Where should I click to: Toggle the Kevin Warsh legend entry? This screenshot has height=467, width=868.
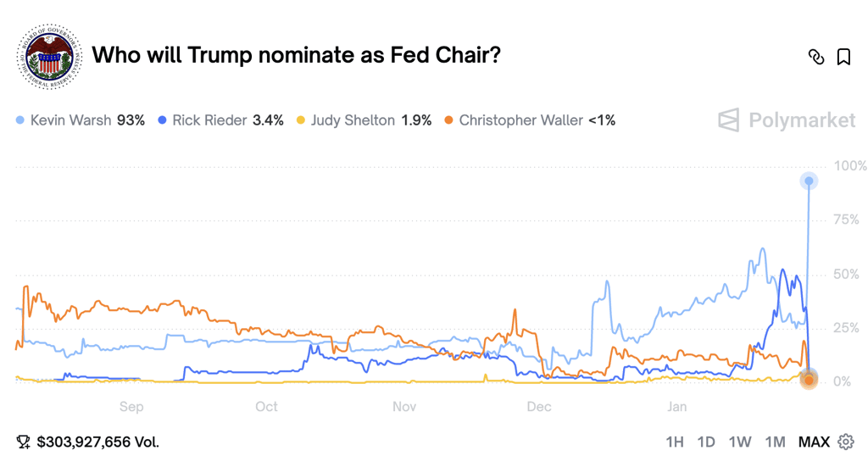click(x=81, y=120)
